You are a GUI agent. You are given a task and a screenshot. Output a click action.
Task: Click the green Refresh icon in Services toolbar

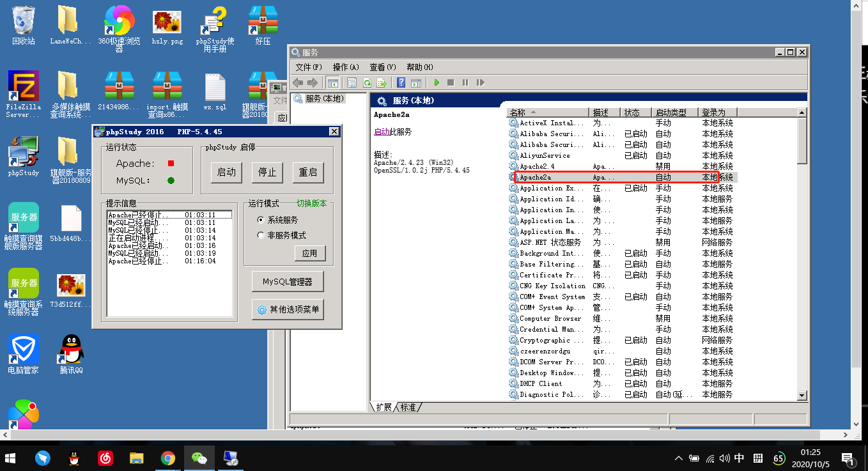pos(367,82)
